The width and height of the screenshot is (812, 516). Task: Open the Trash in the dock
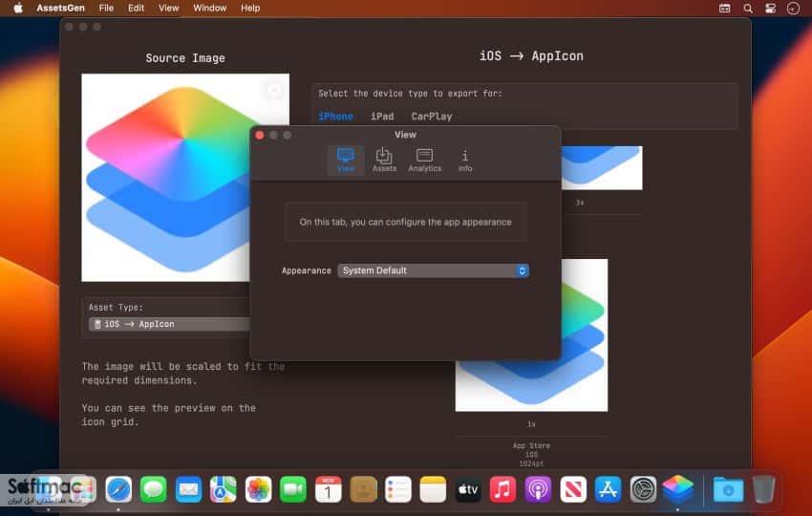(763, 489)
